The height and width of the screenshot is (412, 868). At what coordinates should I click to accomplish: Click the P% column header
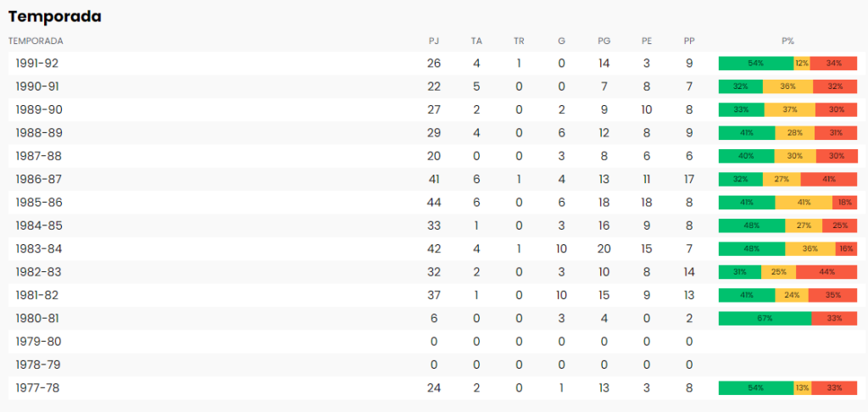tap(788, 41)
